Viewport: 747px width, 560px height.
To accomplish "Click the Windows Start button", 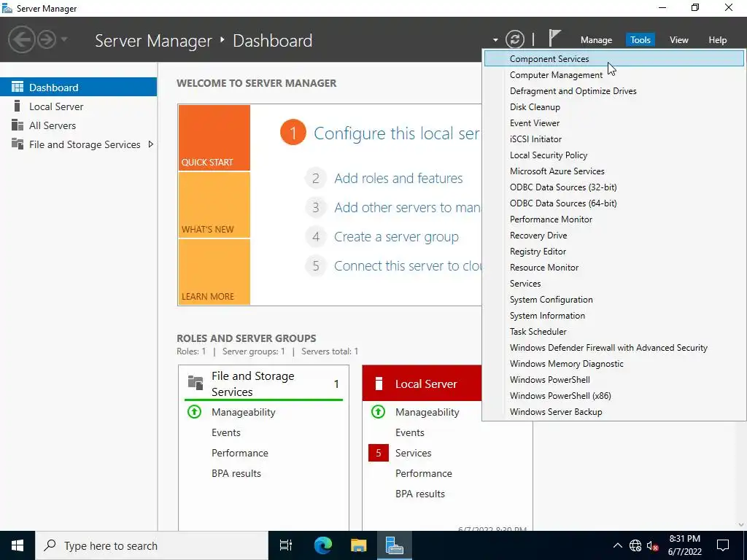I will click(x=18, y=545).
